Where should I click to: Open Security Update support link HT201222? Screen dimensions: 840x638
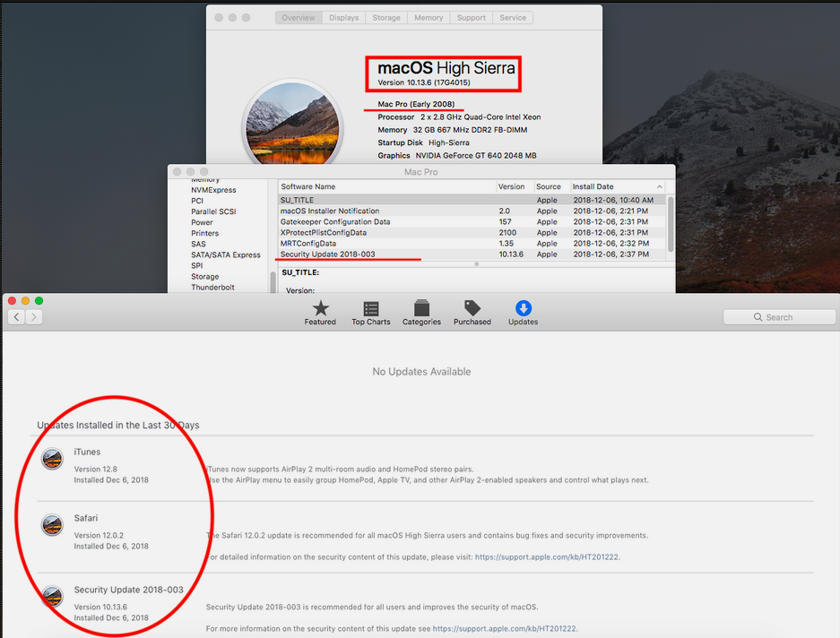[x=505, y=629]
